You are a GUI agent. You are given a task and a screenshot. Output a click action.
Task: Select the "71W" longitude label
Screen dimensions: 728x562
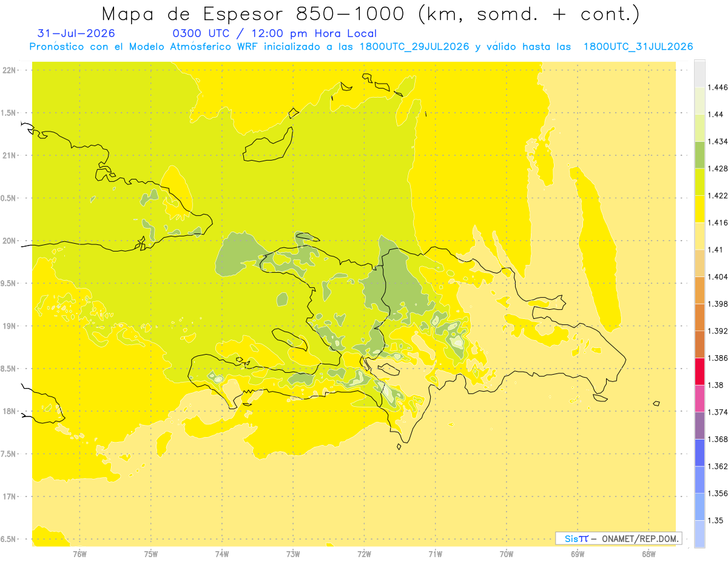tap(435, 554)
